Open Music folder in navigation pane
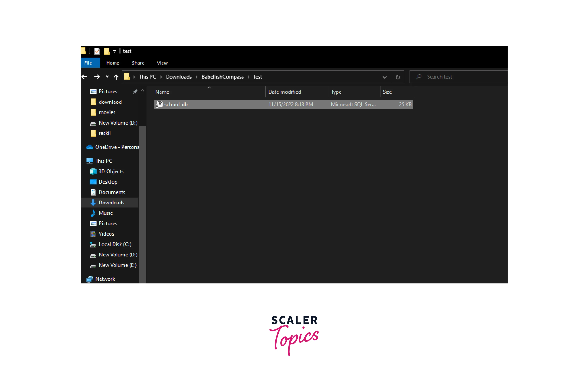Image resolution: width=588 pixels, height=389 pixels. pyautogui.click(x=106, y=213)
